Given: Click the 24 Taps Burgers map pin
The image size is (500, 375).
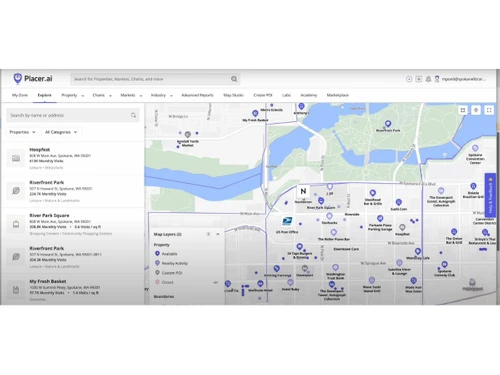Looking at the screenshot, I should (299, 247).
